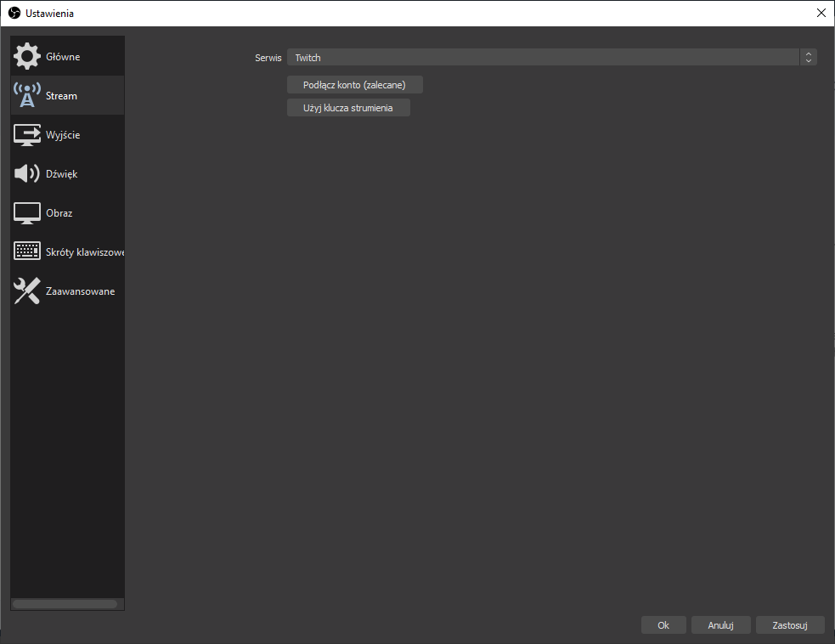Open the Serwis dropdown showing Twitch
This screenshot has height=644, width=835.
click(x=544, y=58)
